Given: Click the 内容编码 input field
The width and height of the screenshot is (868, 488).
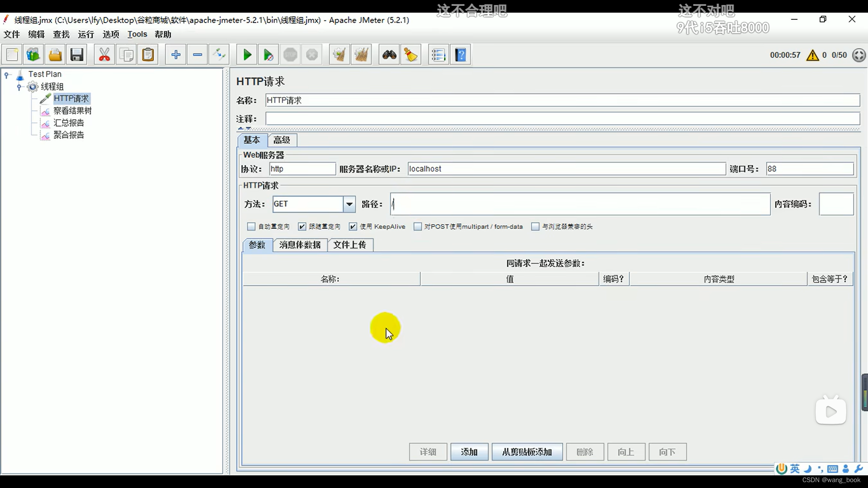Looking at the screenshot, I should 836,204.
